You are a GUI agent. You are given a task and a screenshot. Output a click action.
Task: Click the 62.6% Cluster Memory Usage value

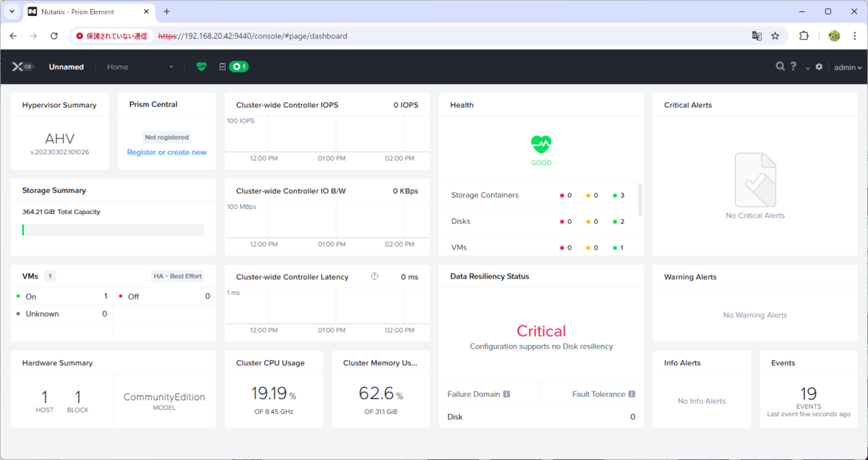(x=380, y=393)
